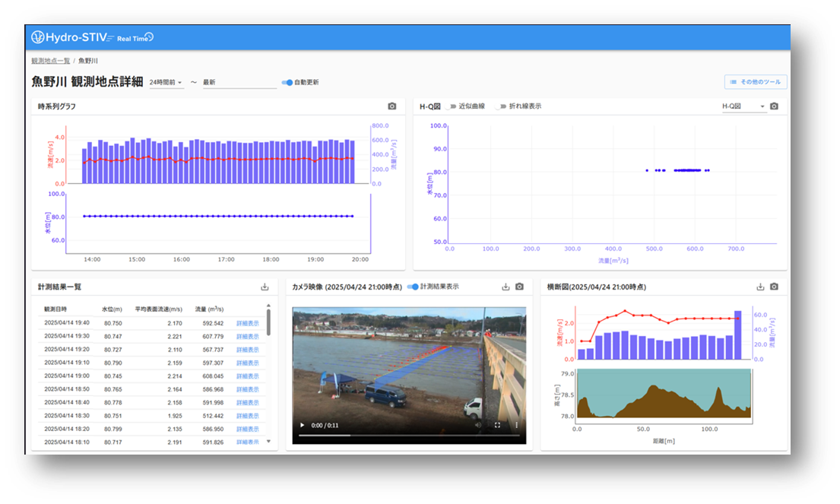The width and height of the screenshot is (840, 504).
Task: Toggle the 計測結果表示 overlay switch
Action: point(413,287)
